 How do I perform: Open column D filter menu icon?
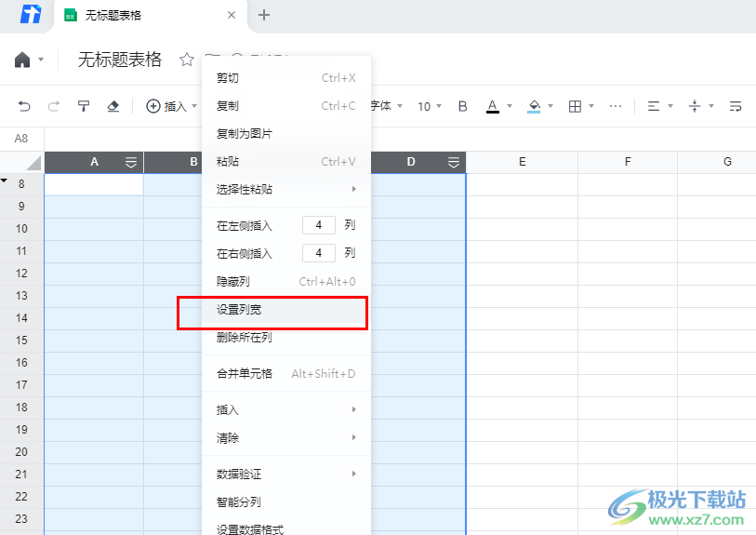[x=454, y=163]
